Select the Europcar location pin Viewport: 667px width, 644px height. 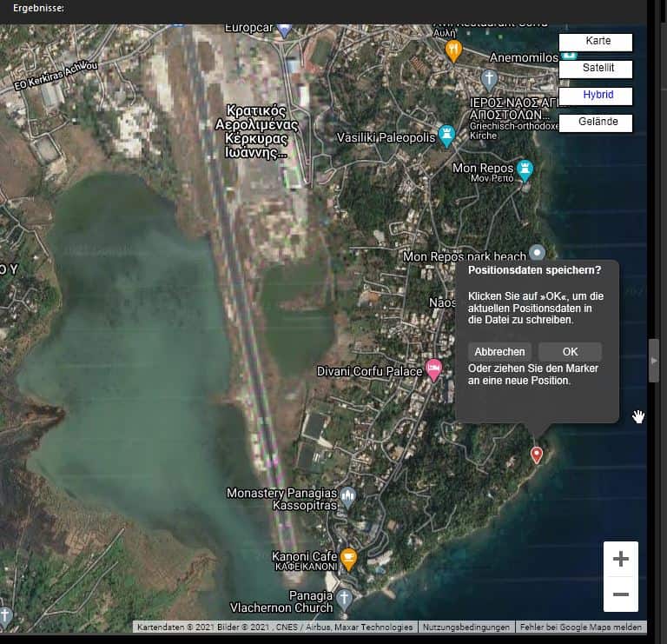coord(284,30)
